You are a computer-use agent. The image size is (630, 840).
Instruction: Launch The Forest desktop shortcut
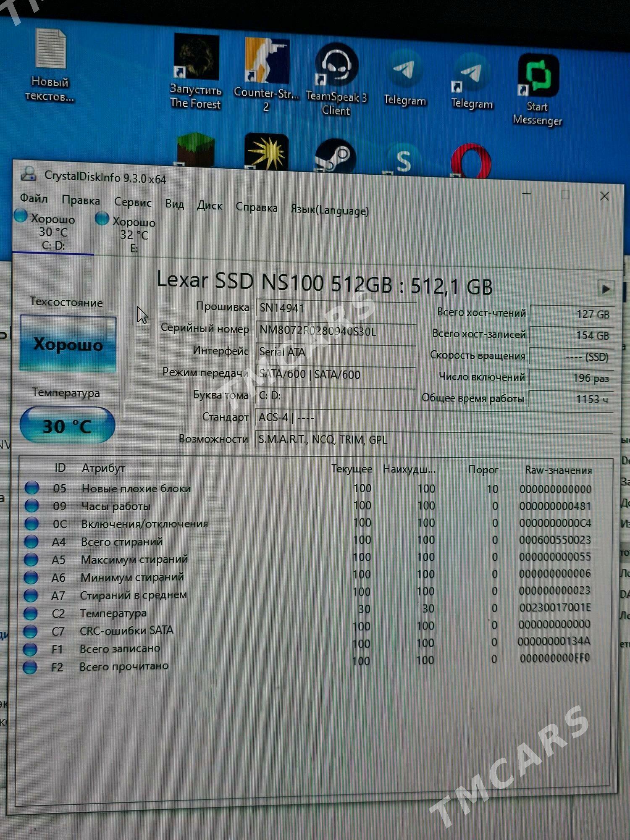196,71
